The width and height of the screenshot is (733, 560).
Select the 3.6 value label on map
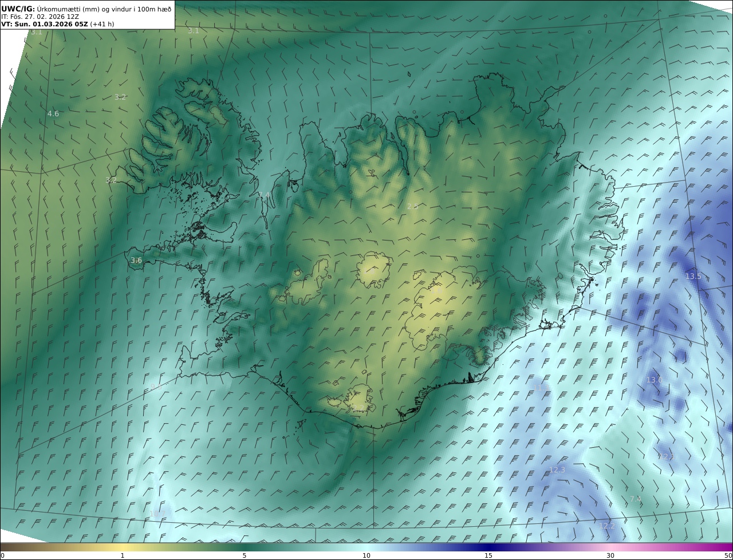136,261
